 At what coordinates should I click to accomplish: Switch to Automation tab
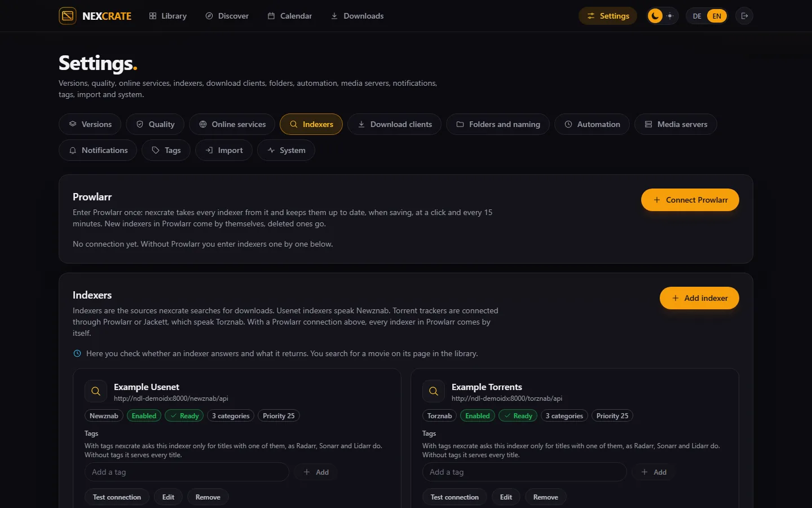pyautogui.click(x=592, y=124)
